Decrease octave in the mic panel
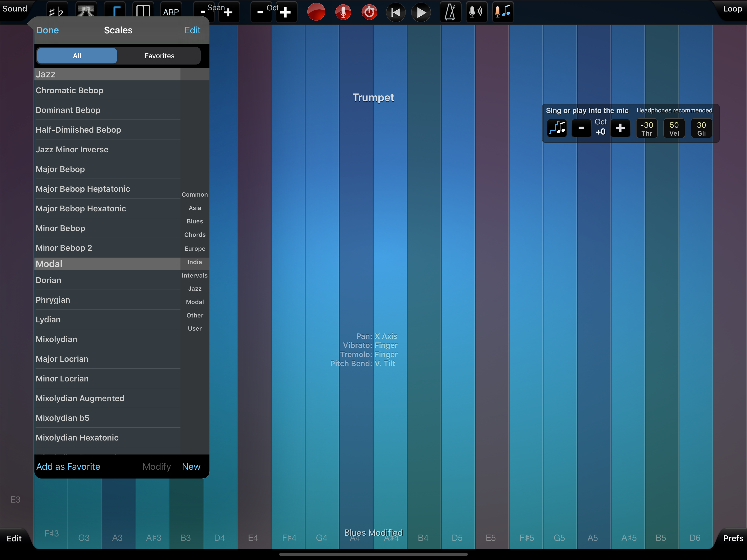Viewport: 747px width, 560px height. tap(581, 128)
